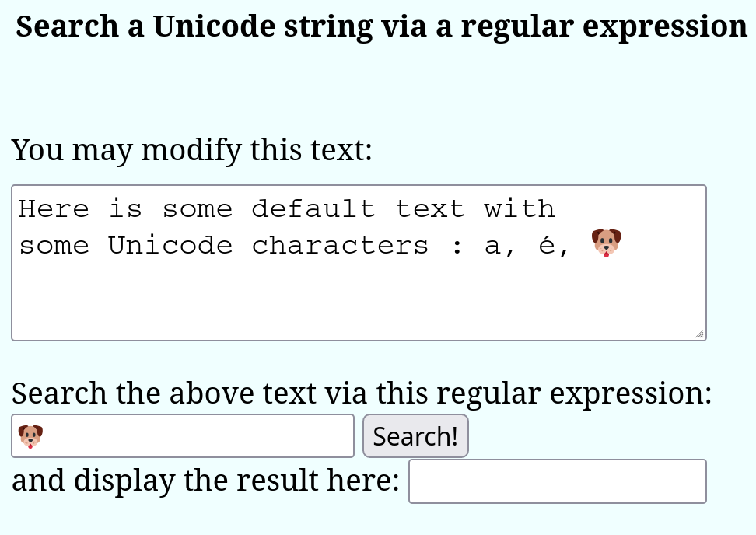Click the word "Unicode" in the text area
756x535 pixels.
[170, 245]
